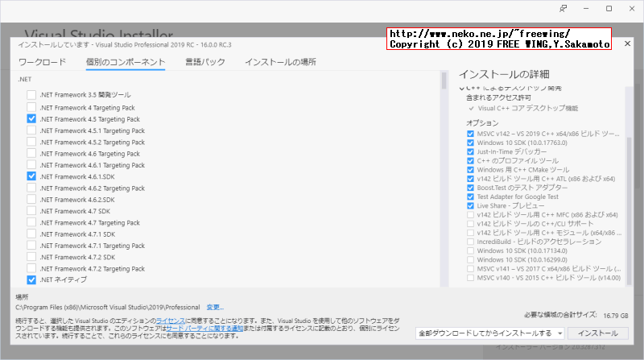Uncheck Test Adapter for Google Test
The width and height of the screenshot is (644, 360).
470,197
